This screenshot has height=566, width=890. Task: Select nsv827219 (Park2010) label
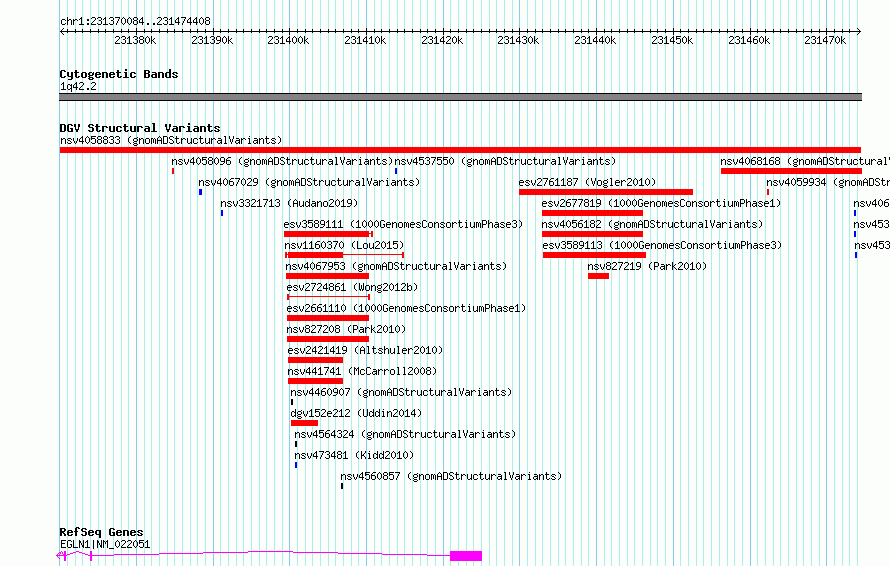click(647, 266)
